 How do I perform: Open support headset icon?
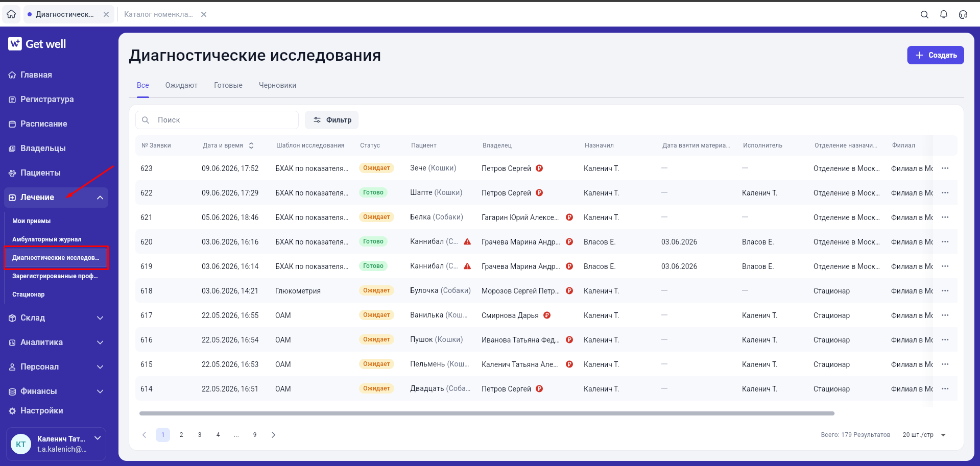point(963,14)
